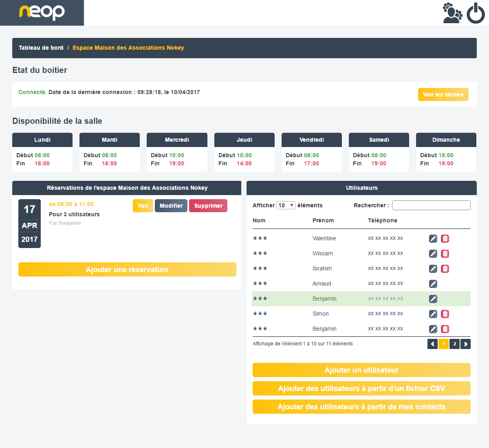Edit user Arnaud with pencil icon

click(x=433, y=284)
